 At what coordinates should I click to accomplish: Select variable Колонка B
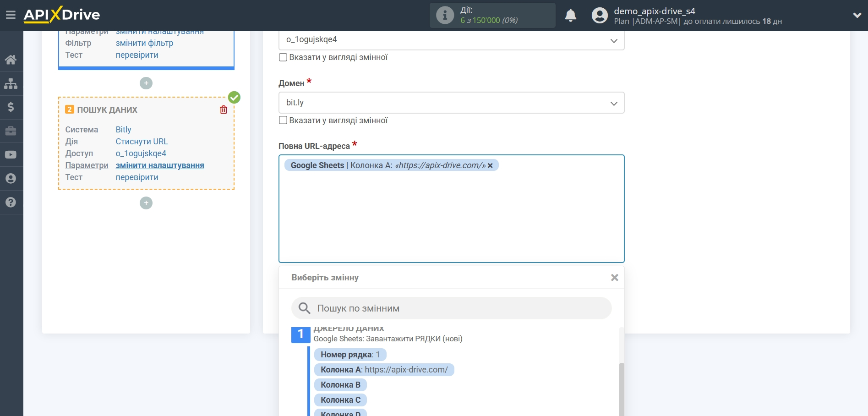point(340,385)
